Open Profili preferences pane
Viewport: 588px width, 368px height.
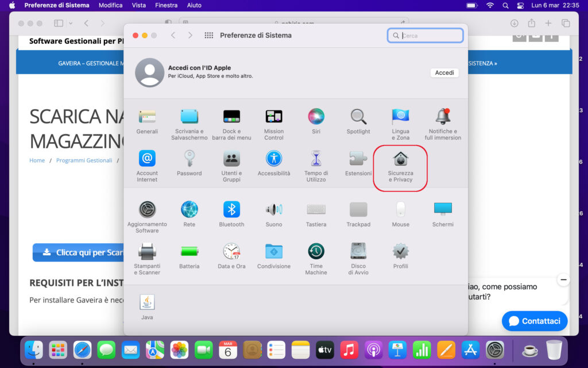[400, 256]
